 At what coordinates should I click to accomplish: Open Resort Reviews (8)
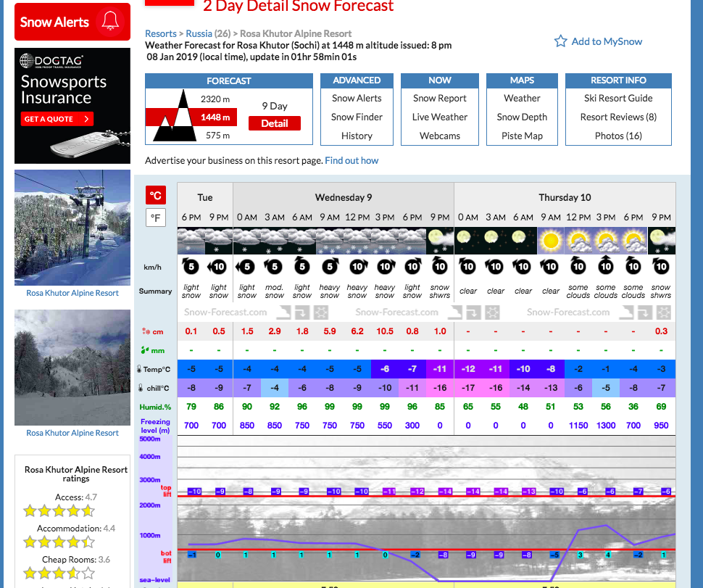[618, 117]
